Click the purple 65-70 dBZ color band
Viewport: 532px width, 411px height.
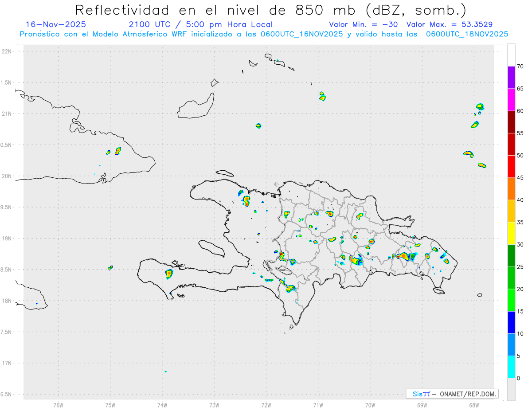[511, 78]
